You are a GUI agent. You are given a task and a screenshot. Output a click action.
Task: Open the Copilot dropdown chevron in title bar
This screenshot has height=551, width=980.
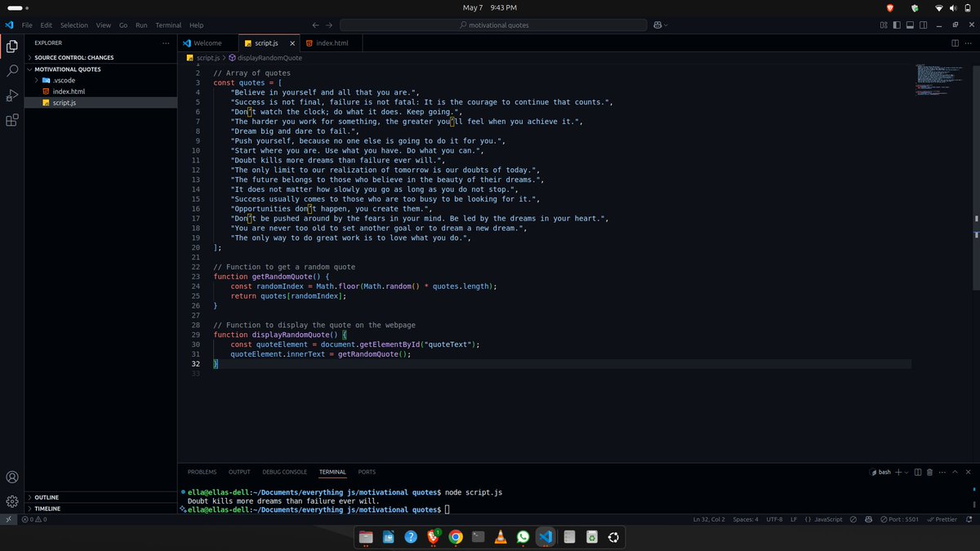pos(666,25)
